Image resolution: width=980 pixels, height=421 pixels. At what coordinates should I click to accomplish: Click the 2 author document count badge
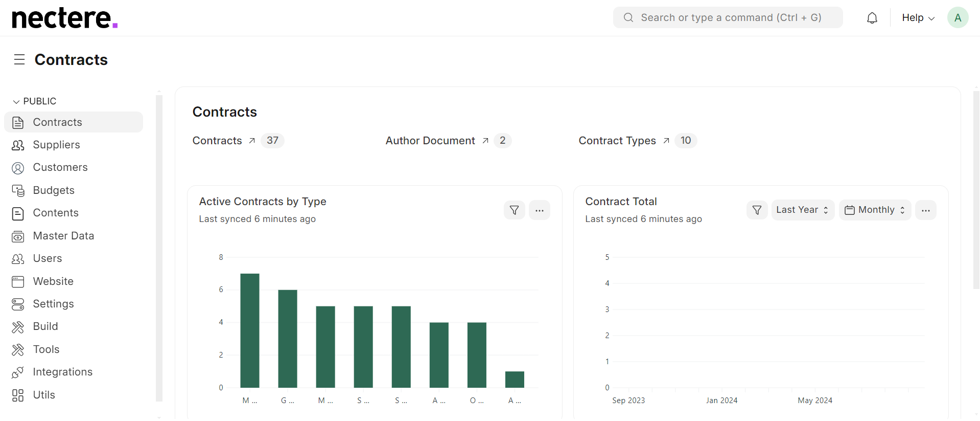(x=503, y=141)
